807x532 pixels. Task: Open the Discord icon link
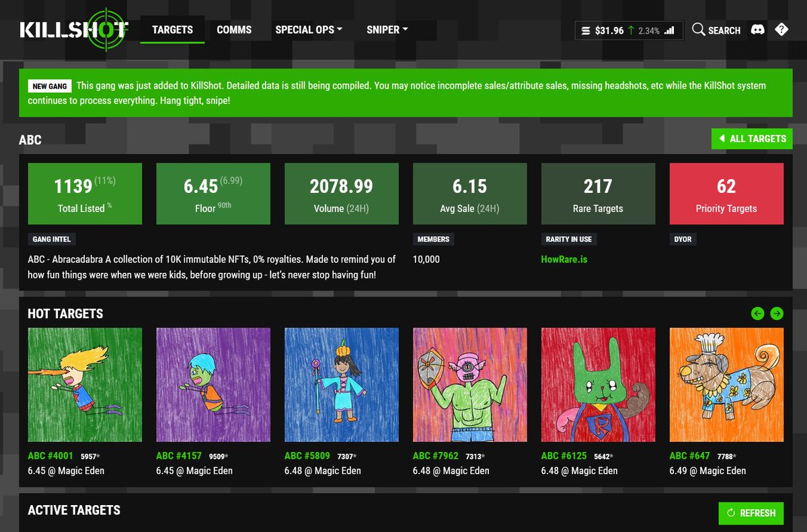758,30
